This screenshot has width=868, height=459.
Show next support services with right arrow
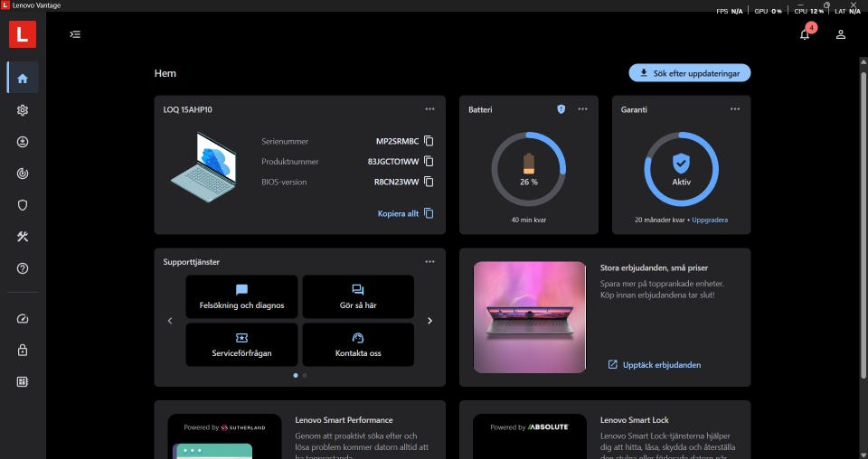429,321
